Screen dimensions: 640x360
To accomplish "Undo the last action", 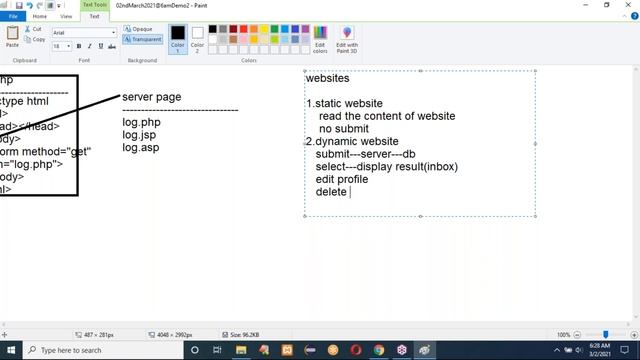I will pos(29,6).
